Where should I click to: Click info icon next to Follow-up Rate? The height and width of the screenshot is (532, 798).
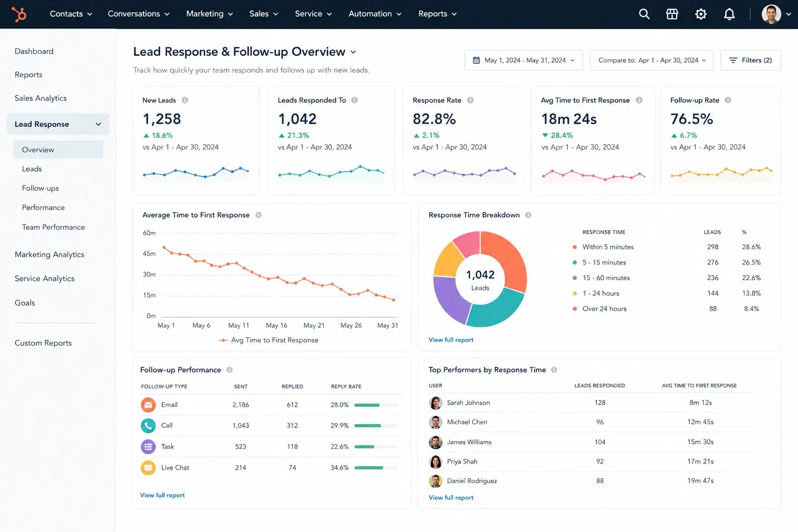728,100
